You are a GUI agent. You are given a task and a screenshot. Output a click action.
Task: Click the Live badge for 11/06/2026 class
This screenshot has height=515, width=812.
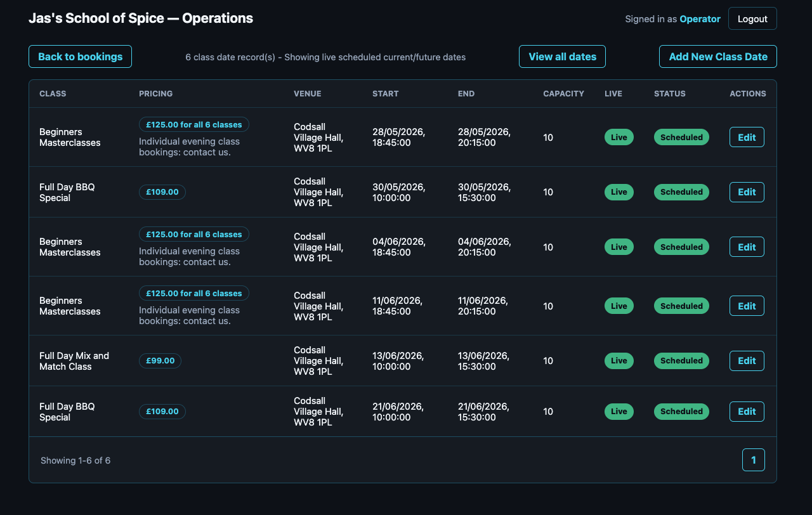619,306
